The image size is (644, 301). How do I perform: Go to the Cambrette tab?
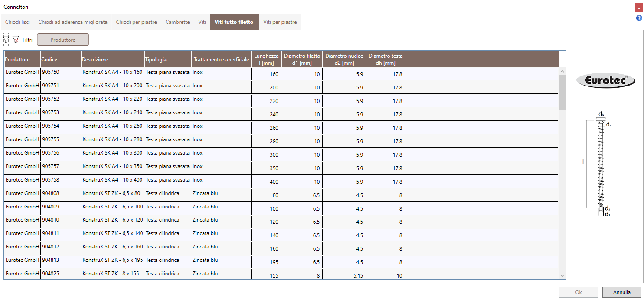tap(177, 22)
